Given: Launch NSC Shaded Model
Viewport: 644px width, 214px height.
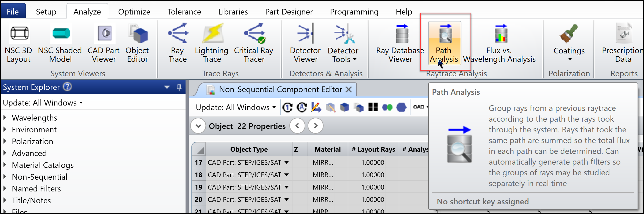Looking at the screenshot, I should [x=60, y=43].
